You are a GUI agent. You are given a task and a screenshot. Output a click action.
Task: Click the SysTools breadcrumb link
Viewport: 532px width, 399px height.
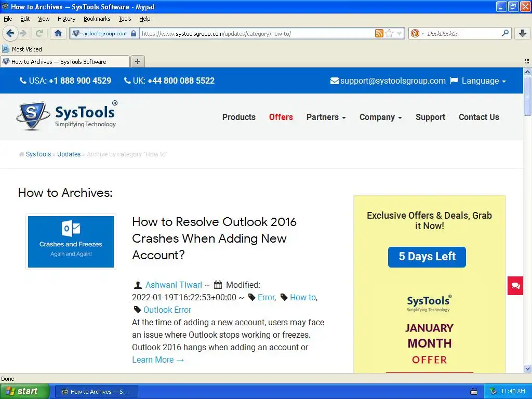point(38,154)
